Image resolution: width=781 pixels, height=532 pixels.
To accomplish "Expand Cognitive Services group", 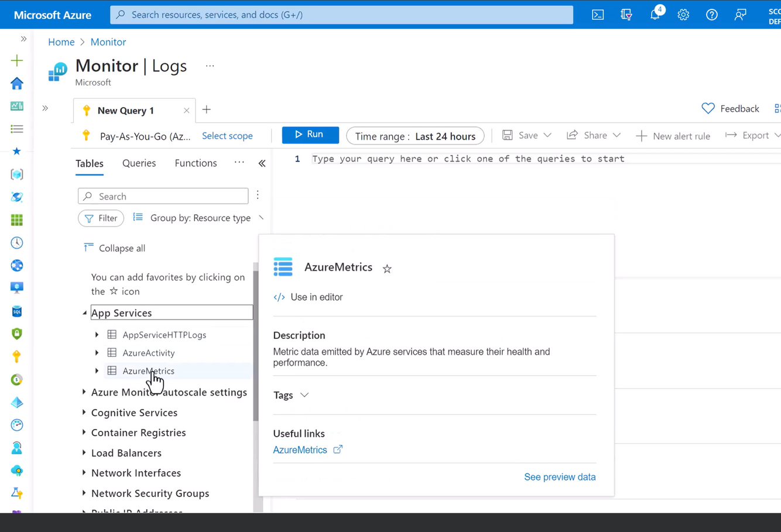I will (84, 413).
